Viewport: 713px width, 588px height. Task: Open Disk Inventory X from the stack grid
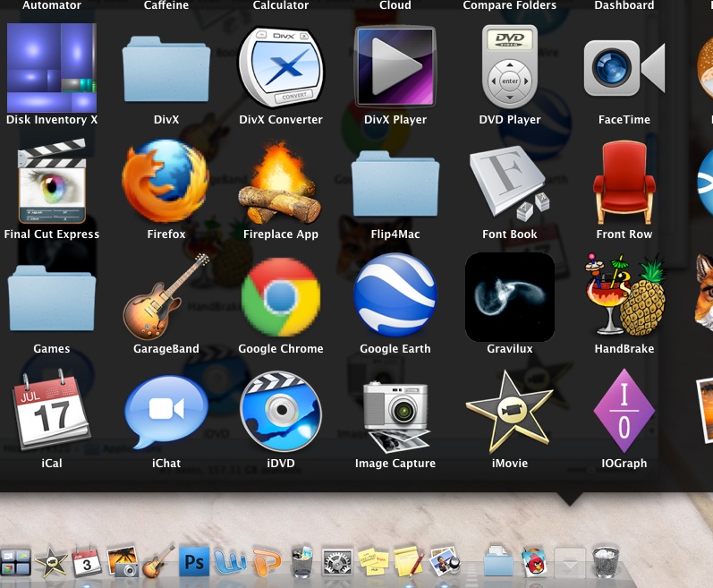(51, 68)
